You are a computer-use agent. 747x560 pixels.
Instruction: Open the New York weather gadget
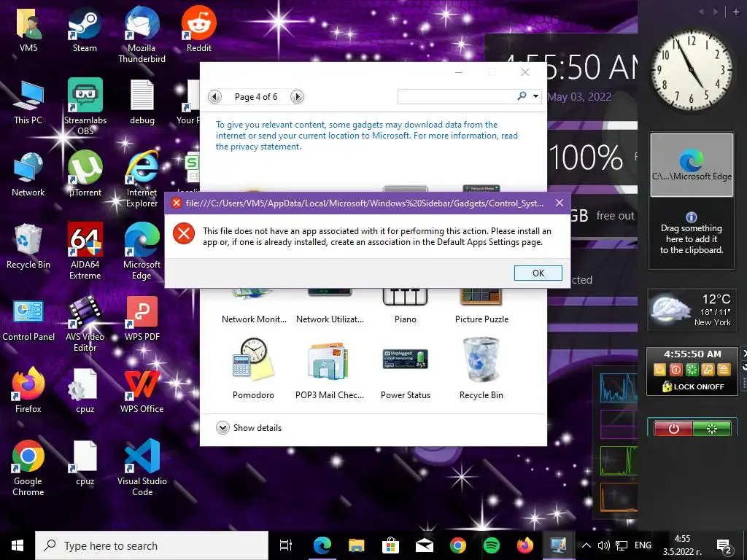[692, 310]
